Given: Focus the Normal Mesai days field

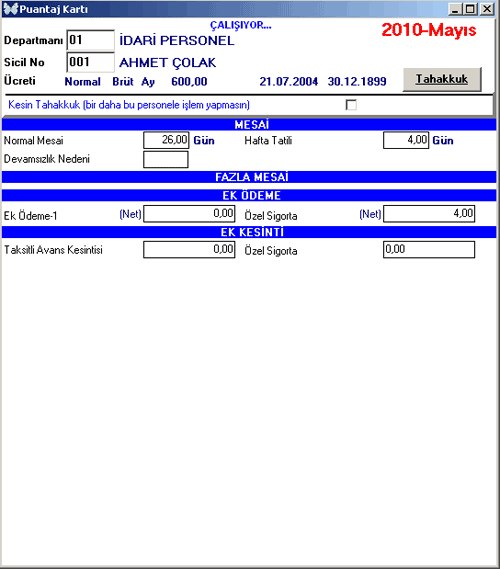Looking at the screenshot, I should 166,140.
